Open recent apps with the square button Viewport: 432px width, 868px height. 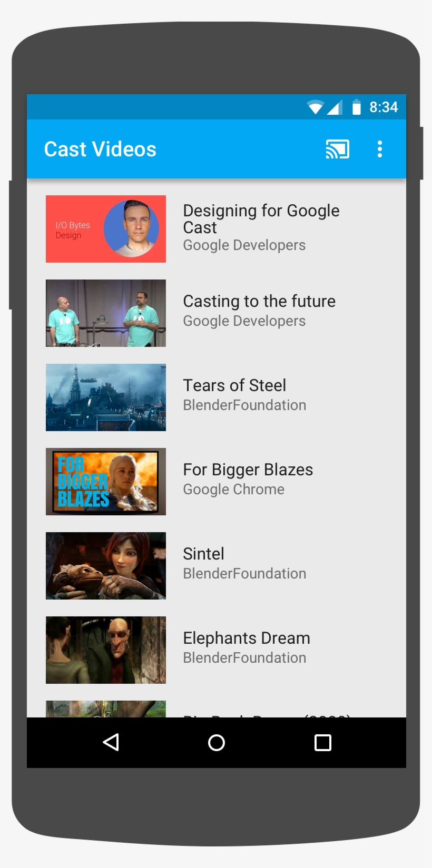pyautogui.click(x=322, y=743)
